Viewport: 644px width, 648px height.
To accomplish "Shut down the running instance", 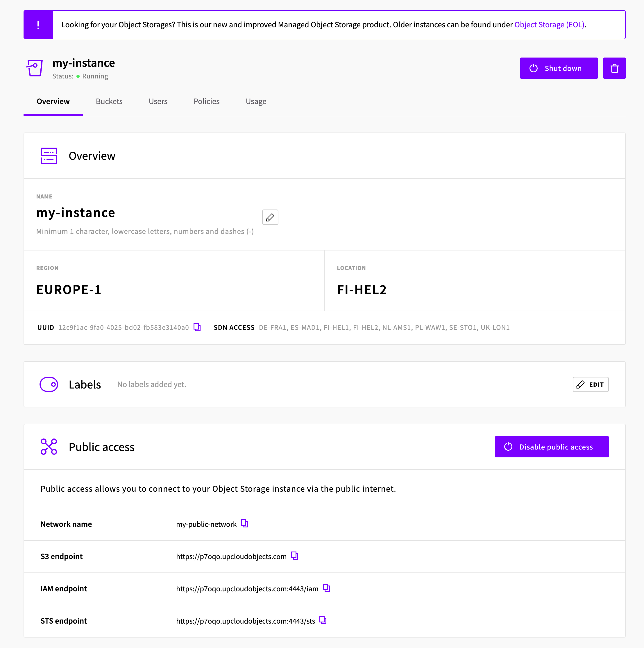I will tap(559, 68).
